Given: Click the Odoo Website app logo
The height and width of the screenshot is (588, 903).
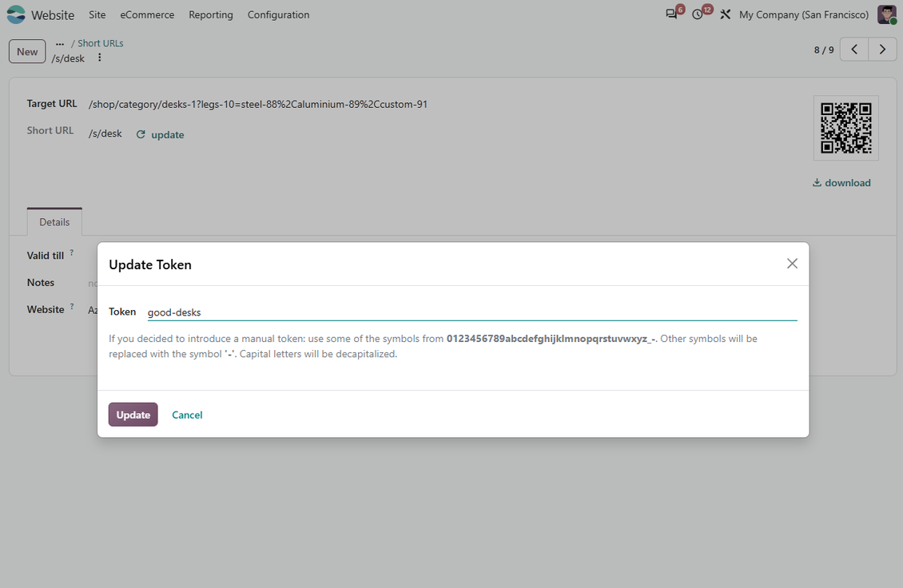Looking at the screenshot, I should [16, 14].
